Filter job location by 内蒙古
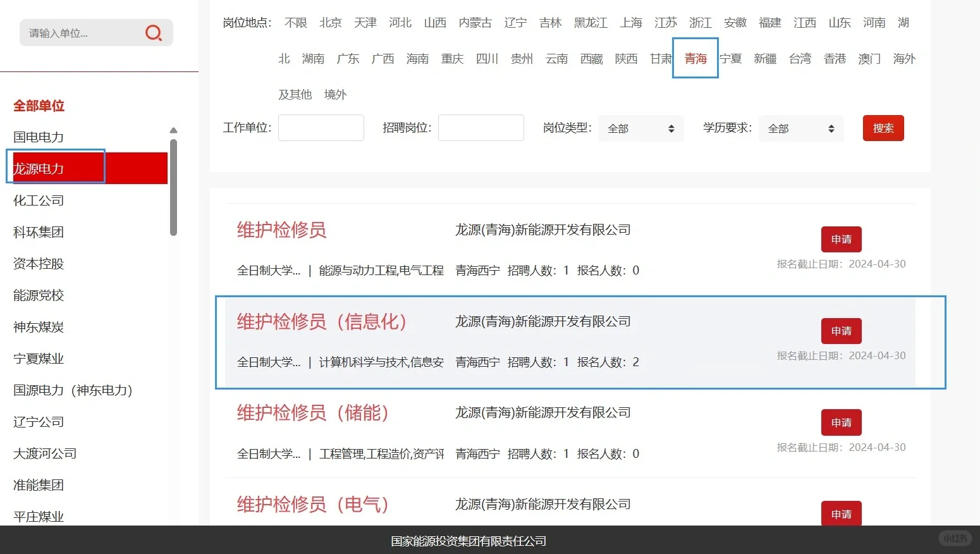Screen dimensions: 980x554 point(475,23)
